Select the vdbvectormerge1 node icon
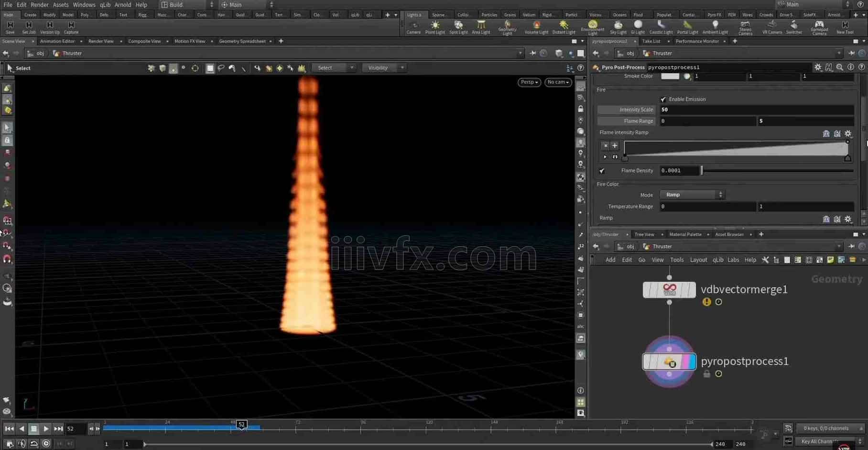This screenshot has height=450, width=868. 669,290
